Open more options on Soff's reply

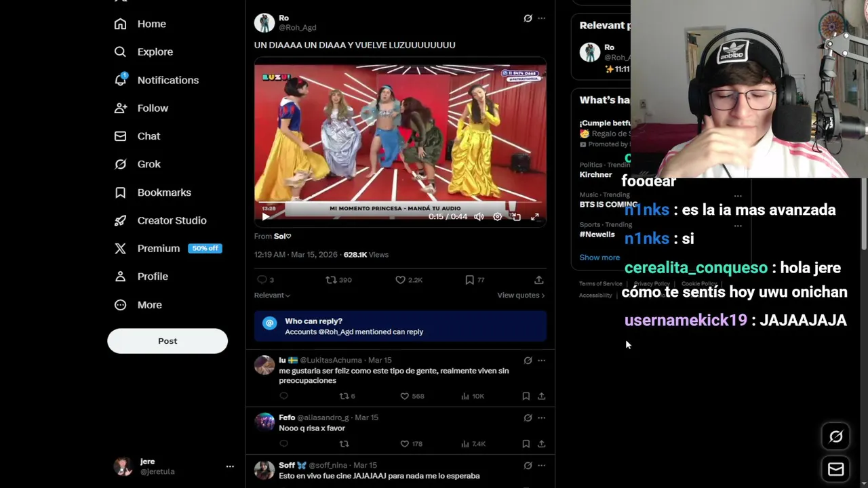click(x=541, y=466)
